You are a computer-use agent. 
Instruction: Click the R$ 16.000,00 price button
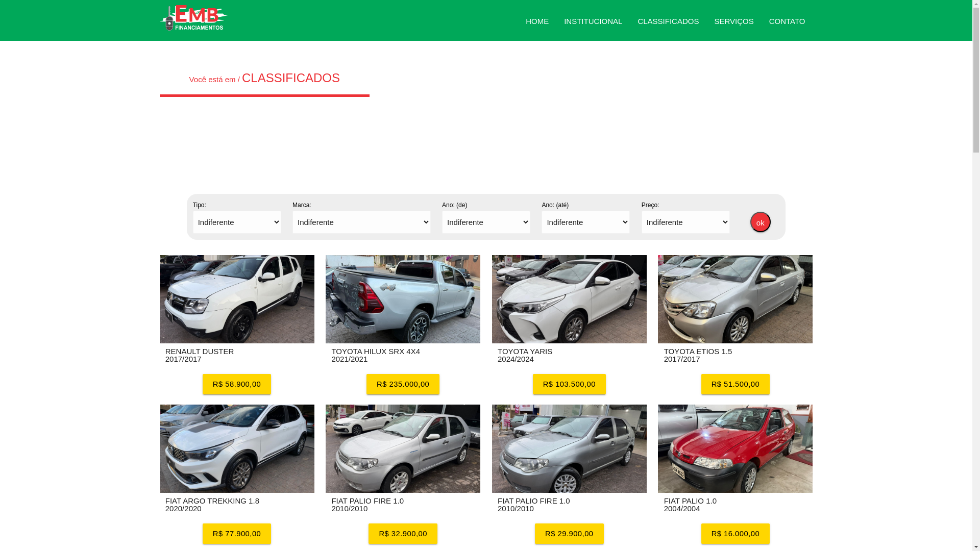[x=735, y=534]
